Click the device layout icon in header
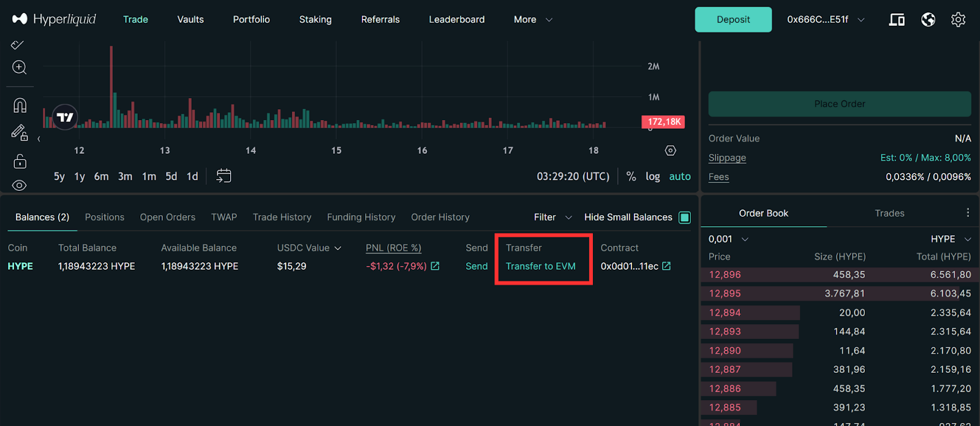 (897, 20)
